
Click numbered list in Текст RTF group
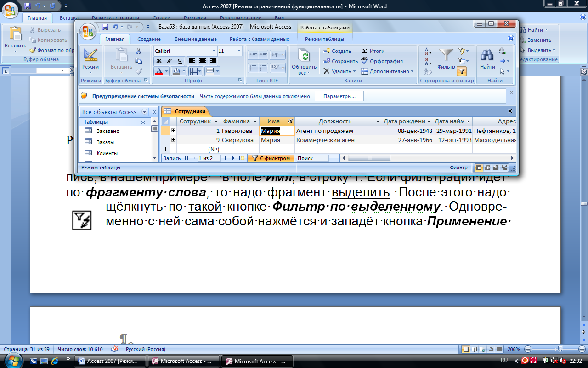tap(253, 68)
